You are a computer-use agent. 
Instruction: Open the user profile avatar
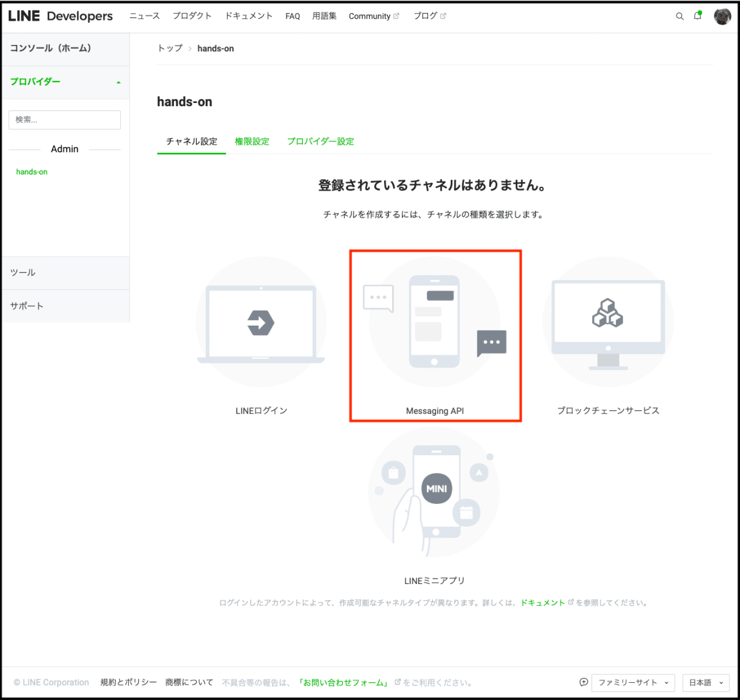[x=722, y=17]
